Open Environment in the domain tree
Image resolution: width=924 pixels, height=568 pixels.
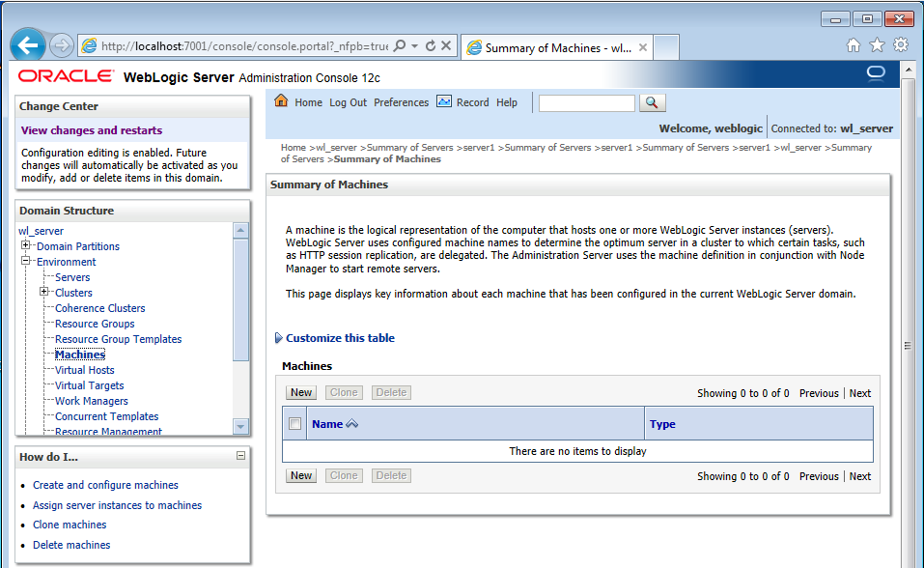coord(66,262)
